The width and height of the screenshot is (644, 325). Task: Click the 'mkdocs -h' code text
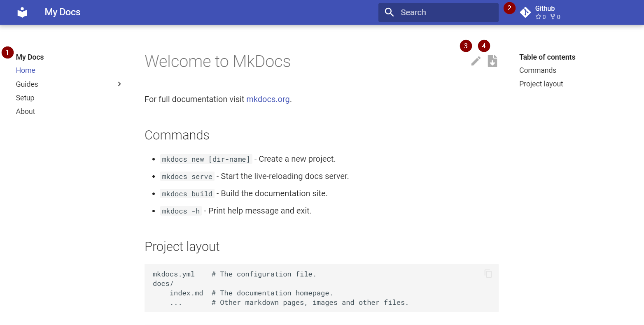(181, 211)
